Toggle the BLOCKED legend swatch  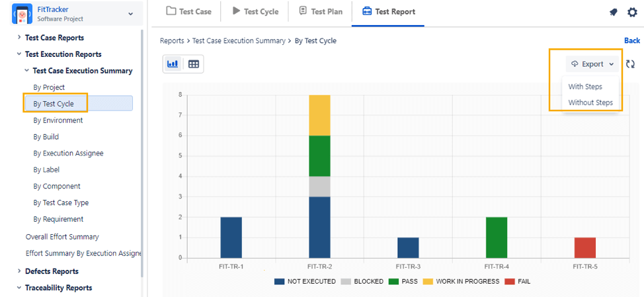pyautogui.click(x=346, y=281)
